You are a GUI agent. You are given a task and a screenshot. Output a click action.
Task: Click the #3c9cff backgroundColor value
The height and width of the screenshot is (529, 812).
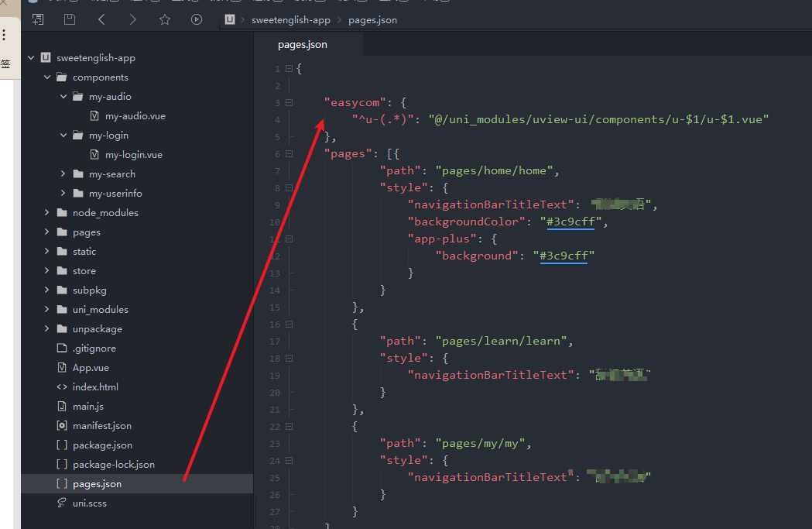click(x=570, y=222)
